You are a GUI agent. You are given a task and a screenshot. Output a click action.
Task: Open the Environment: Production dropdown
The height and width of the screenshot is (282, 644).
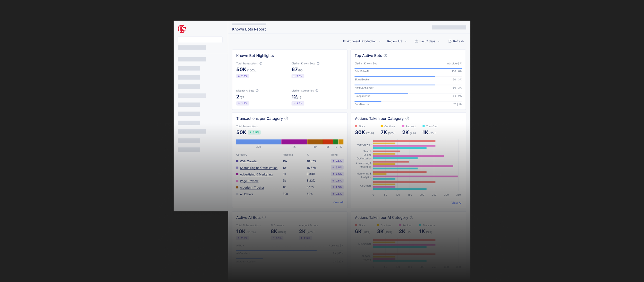362,41
